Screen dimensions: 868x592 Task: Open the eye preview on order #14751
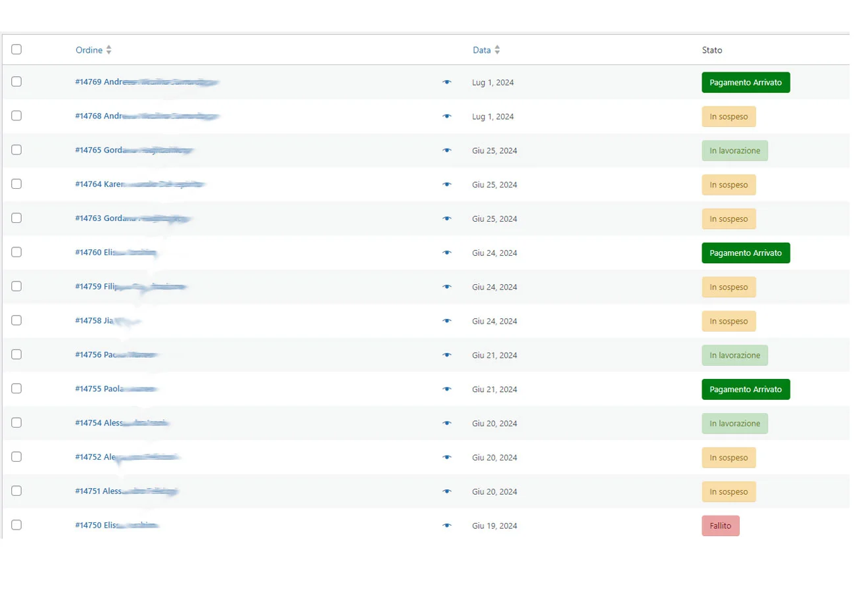(447, 491)
